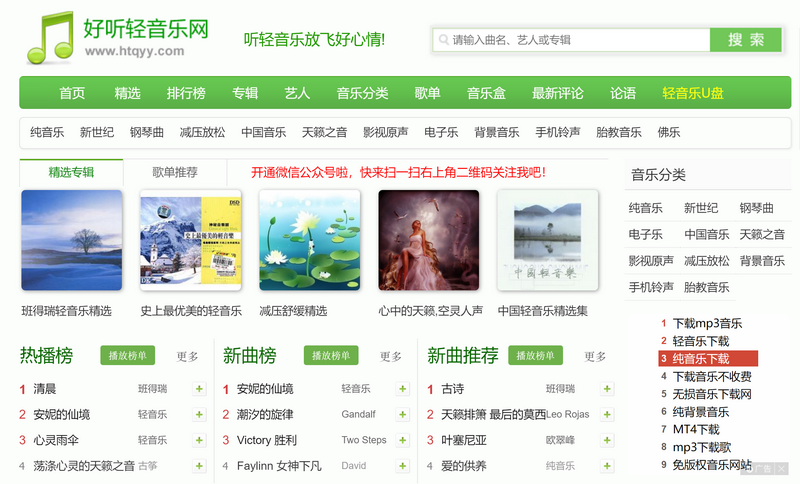Open the 减压舒缓精选 album thumbnail
Image resolution: width=800 pixels, height=484 pixels.
[309, 241]
